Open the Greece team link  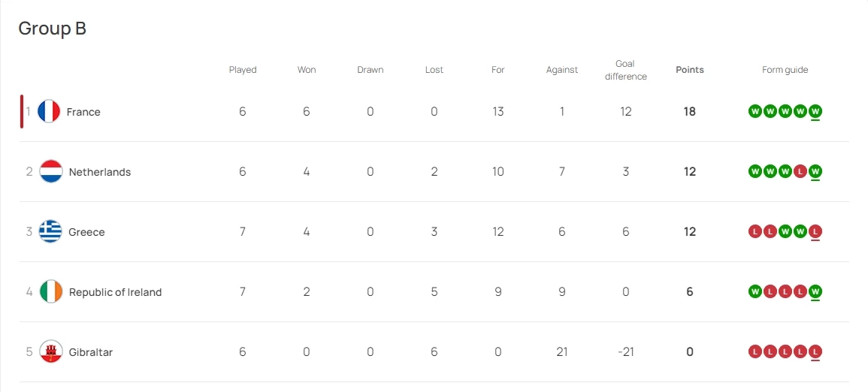point(86,232)
